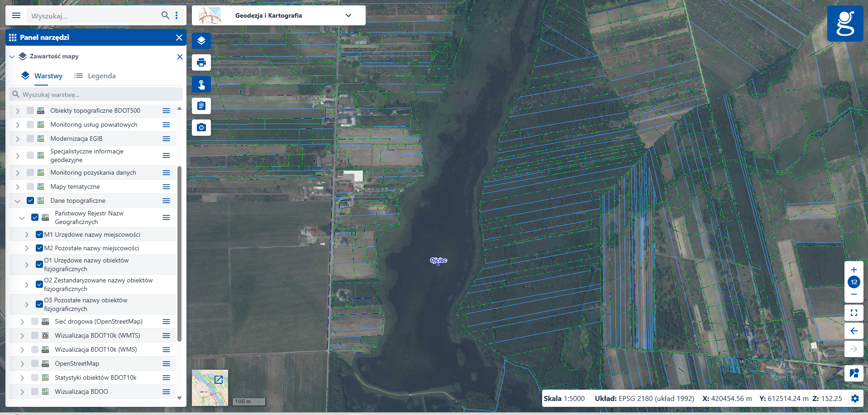Enable the Modernizacja EGIB layer checkbox
The height and width of the screenshot is (415, 868).
coord(30,138)
